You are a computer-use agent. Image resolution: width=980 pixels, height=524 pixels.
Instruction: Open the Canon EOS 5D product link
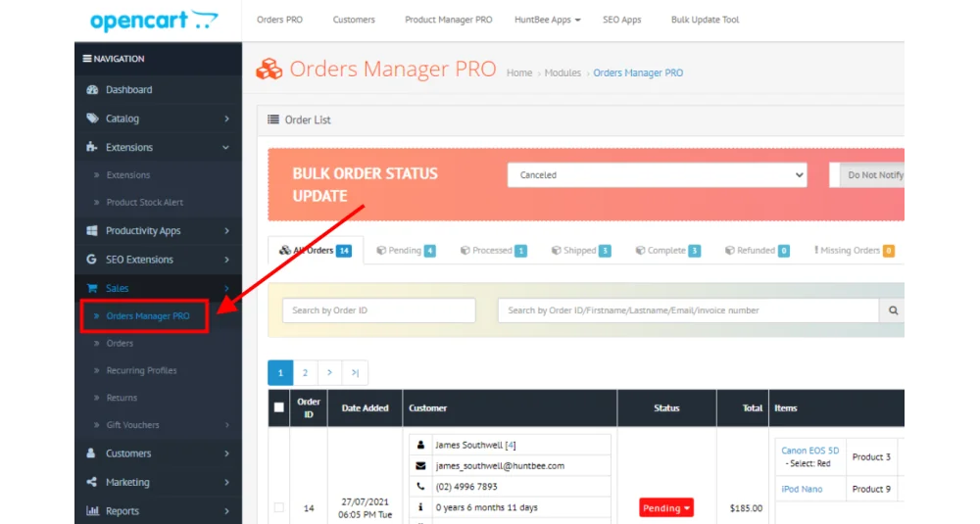pyautogui.click(x=810, y=451)
